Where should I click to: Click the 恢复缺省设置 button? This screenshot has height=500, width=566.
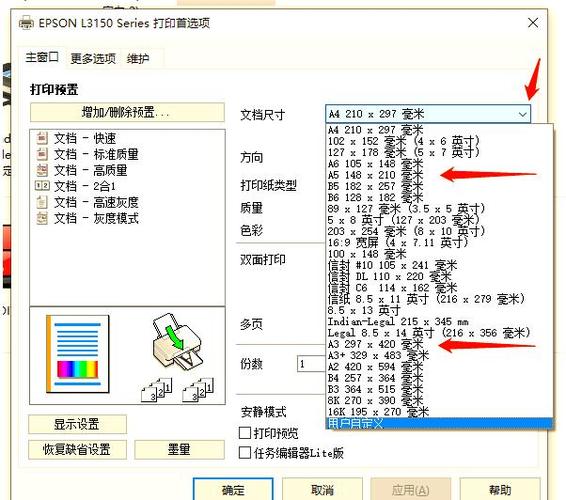[x=77, y=450]
